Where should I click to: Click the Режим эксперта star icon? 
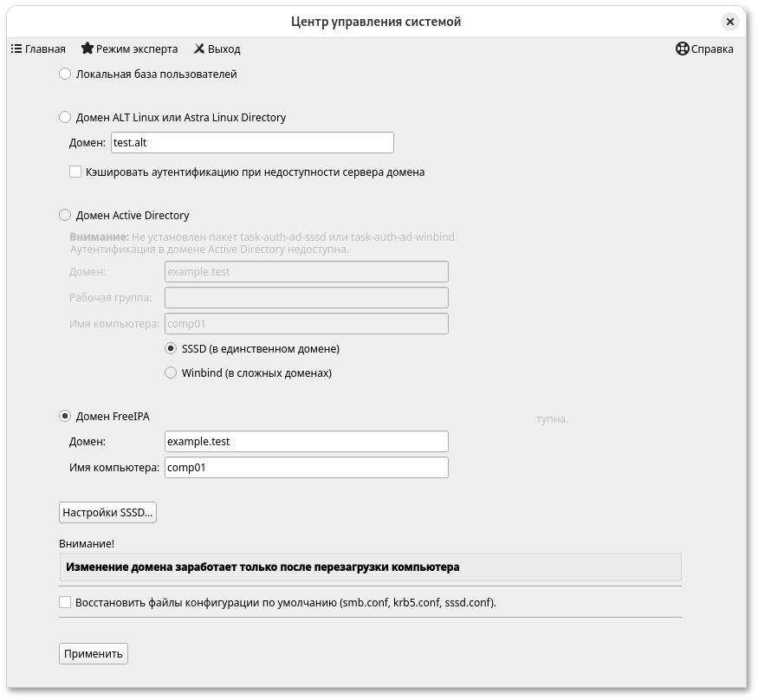[x=87, y=49]
